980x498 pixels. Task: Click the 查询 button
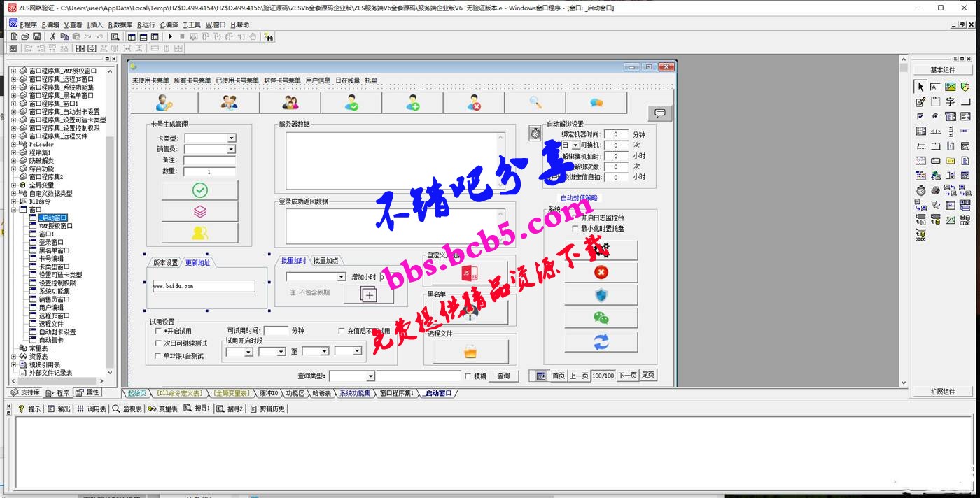click(503, 376)
